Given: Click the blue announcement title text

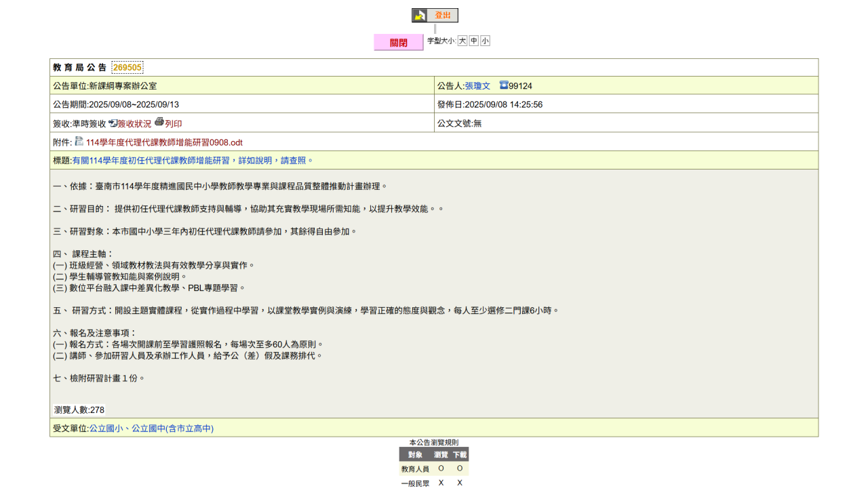Looking at the screenshot, I should [x=193, y=161].
